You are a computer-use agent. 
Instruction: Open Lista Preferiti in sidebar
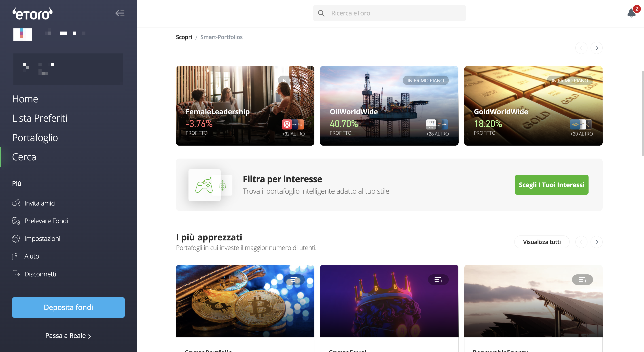click(x=40, y=119)
